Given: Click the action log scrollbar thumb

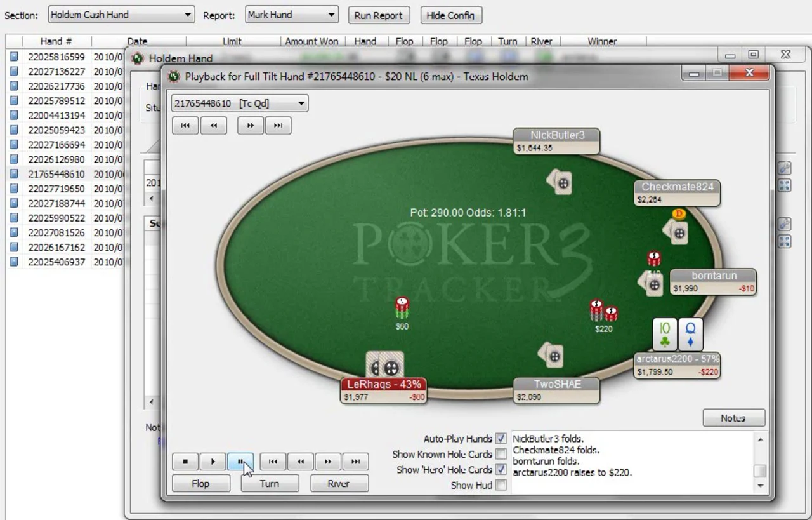Looking at the screenshot, I should pos(760,470).
